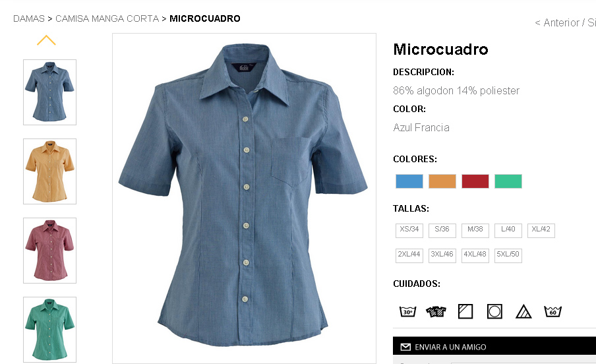The image size is (596, 364).
Task: Pick the green color swatch
Action: pos(508,181)
